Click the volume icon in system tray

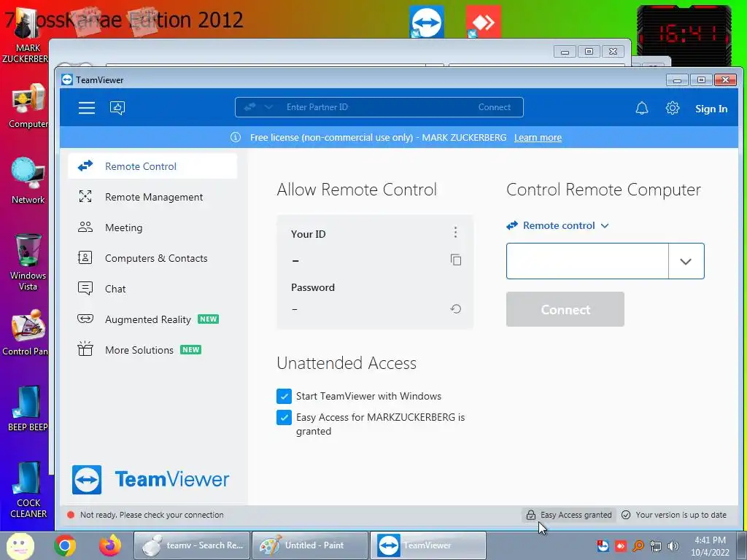tap(673, 545)
